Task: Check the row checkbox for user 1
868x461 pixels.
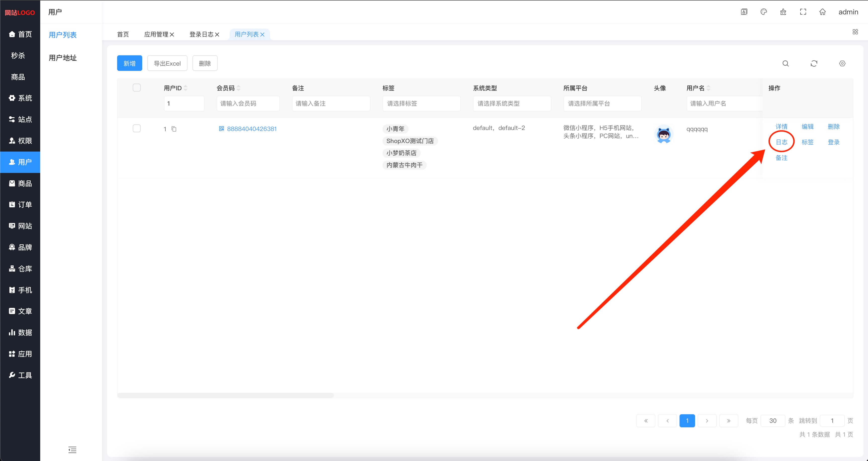Action: click(x=136, y=128)
